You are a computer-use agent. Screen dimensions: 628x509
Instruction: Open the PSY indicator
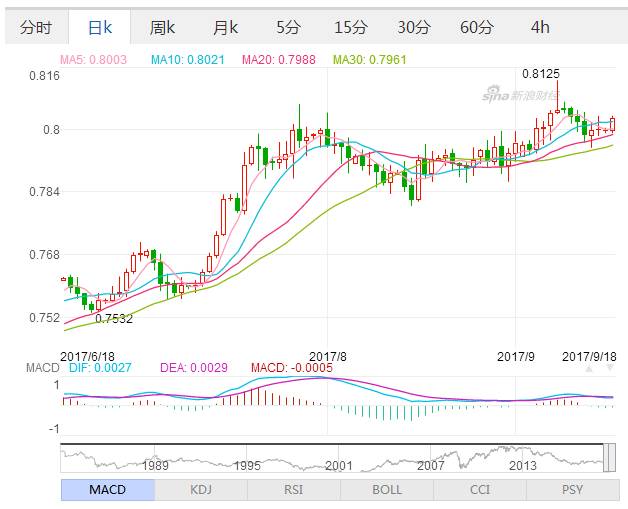[573, 490]
